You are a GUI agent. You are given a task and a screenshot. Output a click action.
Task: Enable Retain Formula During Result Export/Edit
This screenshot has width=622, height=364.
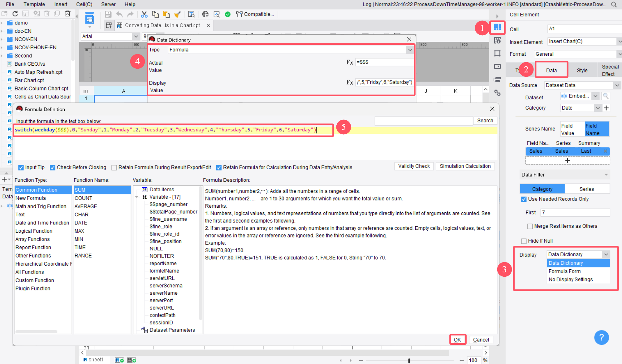click(x=114, y=167)
